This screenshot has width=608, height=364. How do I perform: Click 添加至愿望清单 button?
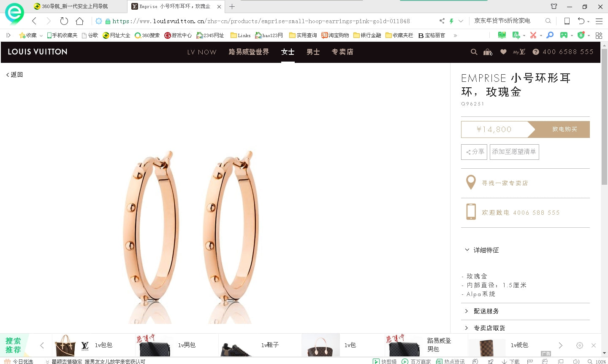(x=514, y=152)
